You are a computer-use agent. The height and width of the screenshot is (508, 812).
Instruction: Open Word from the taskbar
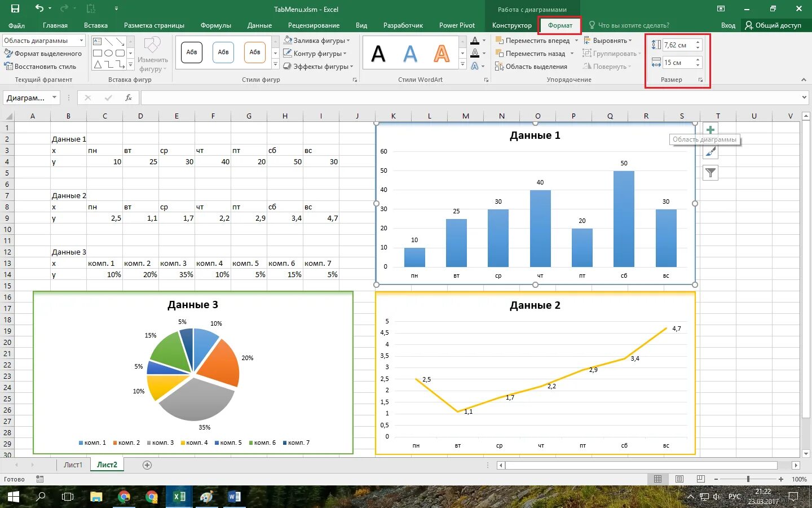pos(235,497)
